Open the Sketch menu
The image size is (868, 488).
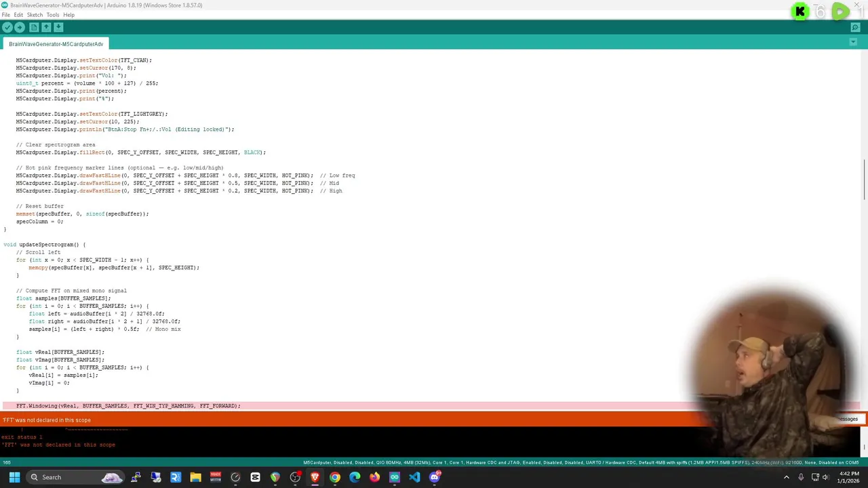35,15
